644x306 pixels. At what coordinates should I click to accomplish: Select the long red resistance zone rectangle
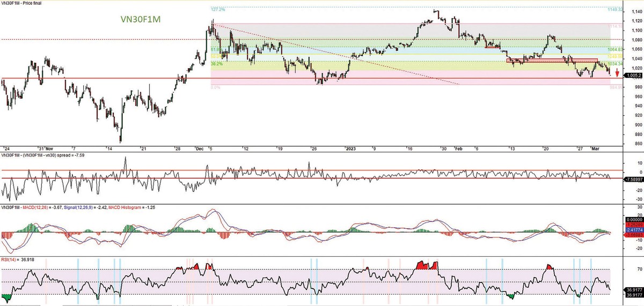pos(552,60)
